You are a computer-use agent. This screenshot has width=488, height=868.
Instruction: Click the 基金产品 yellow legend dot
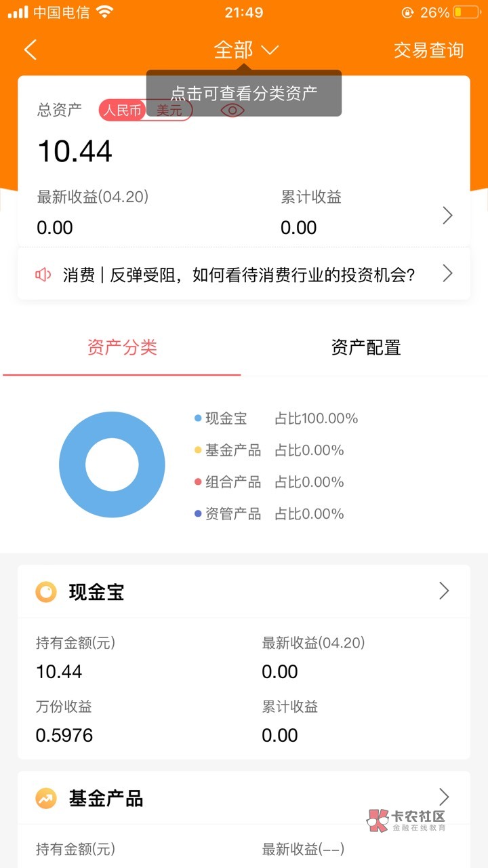tap(198, 450)
